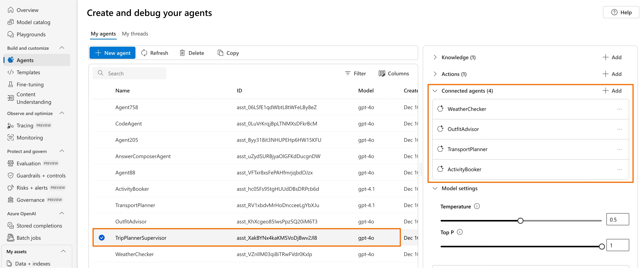Open TransportPlanner connected agent options menu

click(x=620, y=149)
